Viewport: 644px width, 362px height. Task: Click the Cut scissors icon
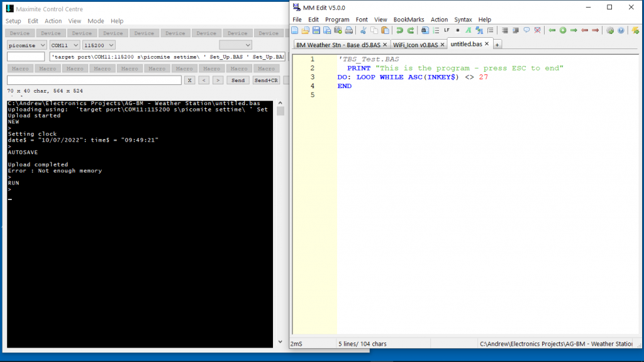(364, 30)
